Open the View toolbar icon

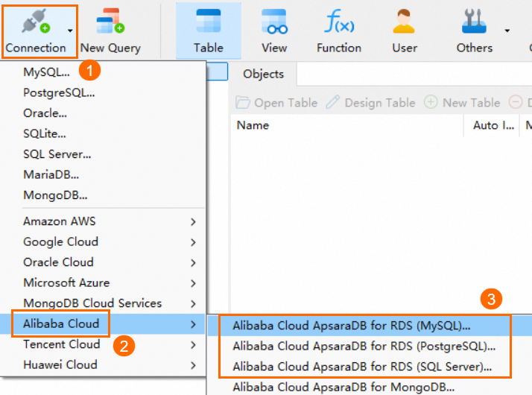(x=274, y=22)
